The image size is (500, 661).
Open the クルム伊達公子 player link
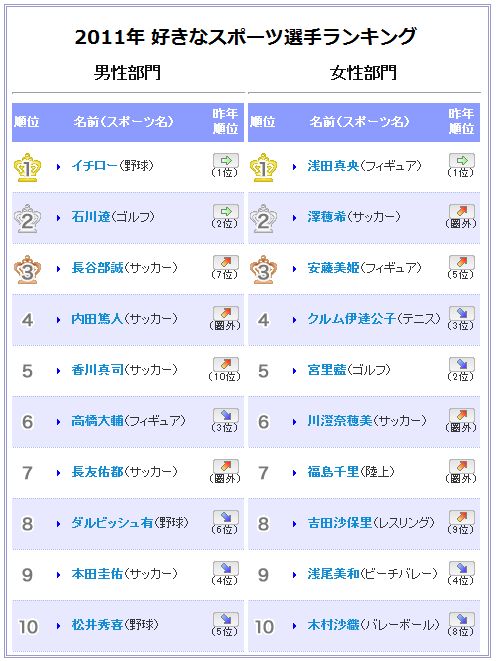[352, 319]
